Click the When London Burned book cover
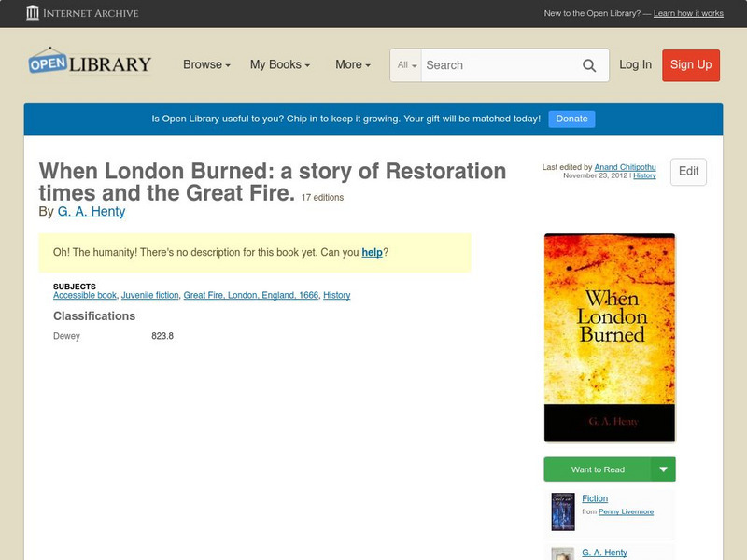 (x=609, y=337)
